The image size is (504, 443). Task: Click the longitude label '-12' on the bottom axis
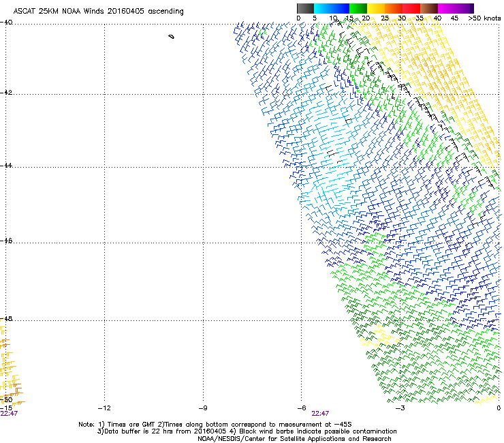[x=104, y=408]
